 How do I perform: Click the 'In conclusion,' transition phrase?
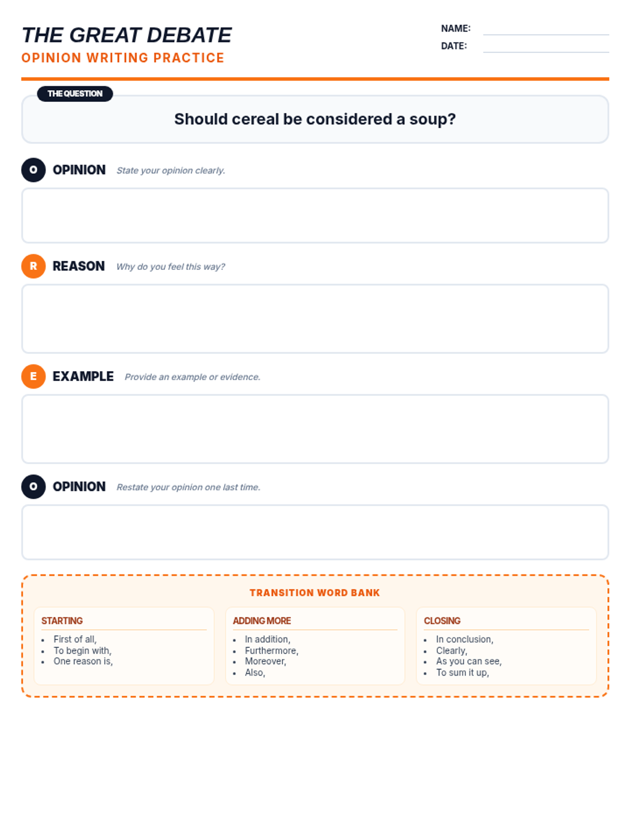465,639
